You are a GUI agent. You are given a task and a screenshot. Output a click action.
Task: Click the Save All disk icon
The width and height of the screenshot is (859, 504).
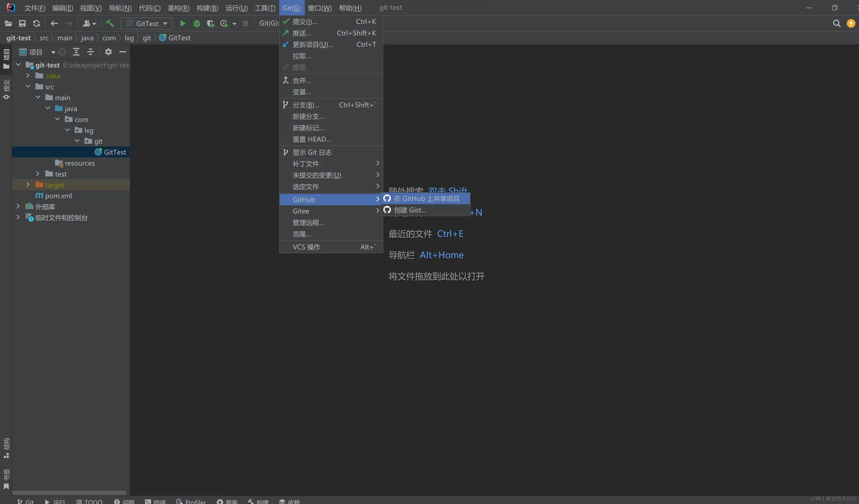click(22, 24)
